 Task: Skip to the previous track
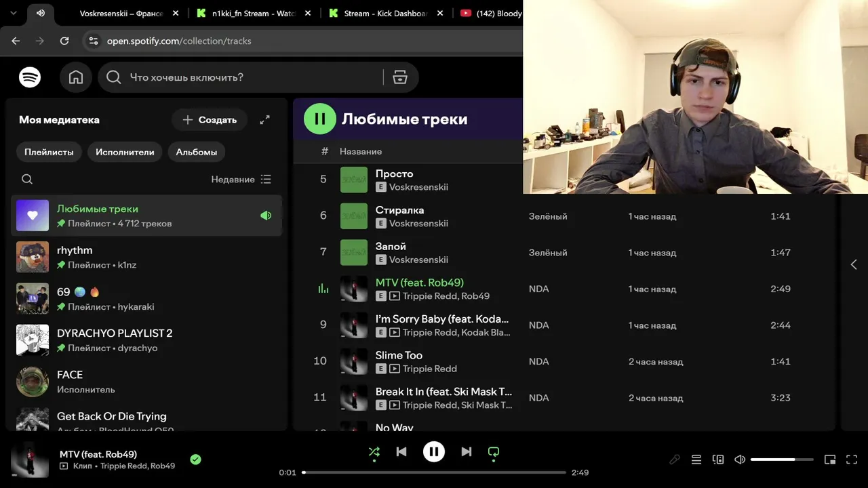(401, 451)
